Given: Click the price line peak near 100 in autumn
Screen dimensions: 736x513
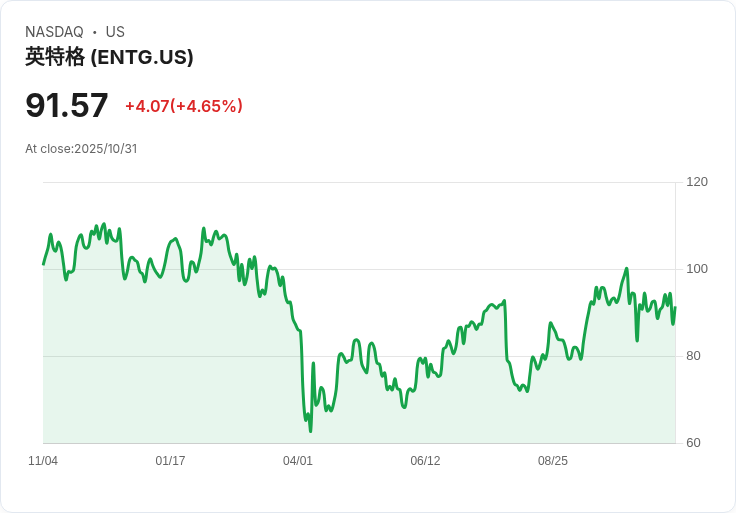Looking at the screenshot, I should [627, 269].
